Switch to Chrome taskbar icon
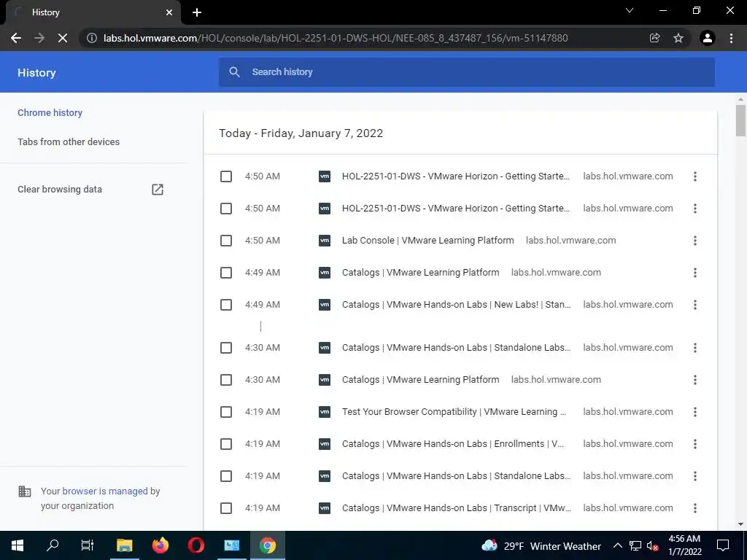This screenshot has height=560, width=747. 268,545
